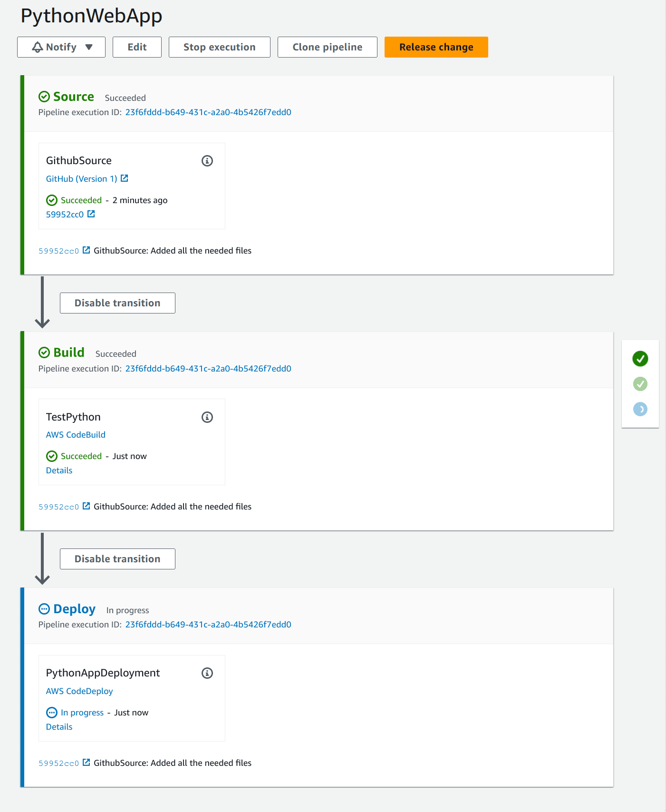Screen dimensions: 666x812
Task: Click the Edit pipeline button
Action: tap(137, 47)
